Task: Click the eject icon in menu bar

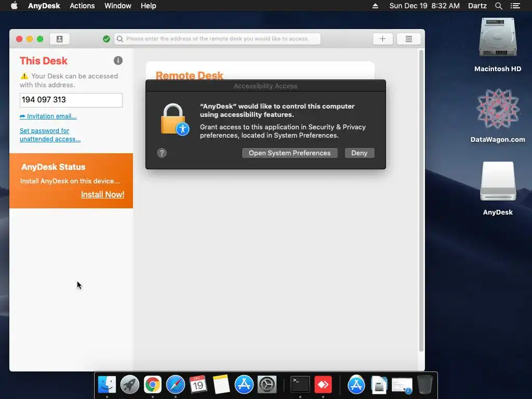Action: tap(375, 6)
